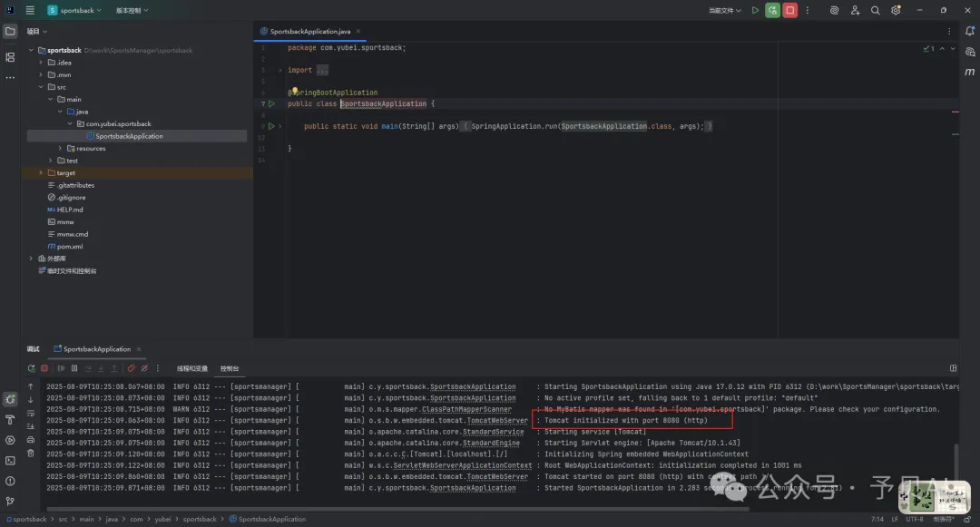This screenshot has width=980, height=527.
Task: Open the Problems tool window
Action: [10, 481]
